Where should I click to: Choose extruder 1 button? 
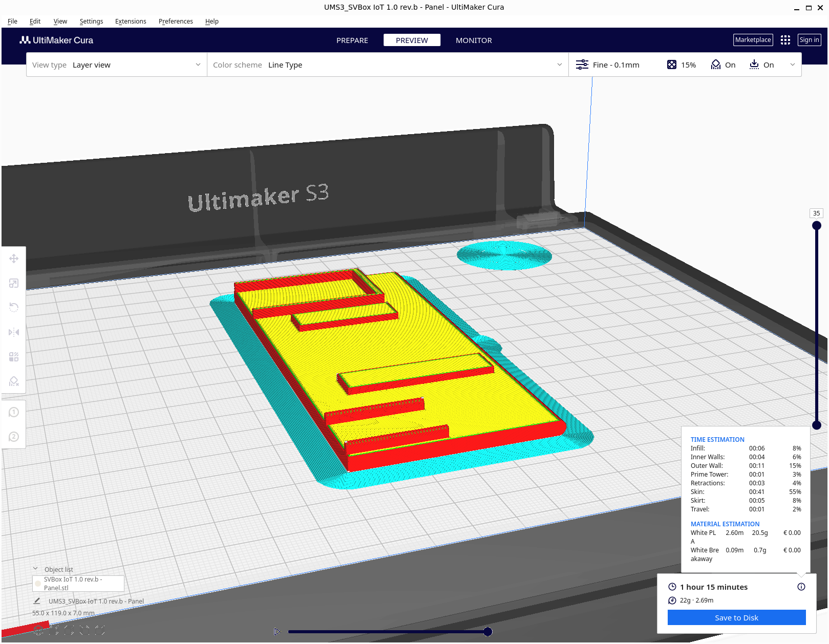point(14,413)
